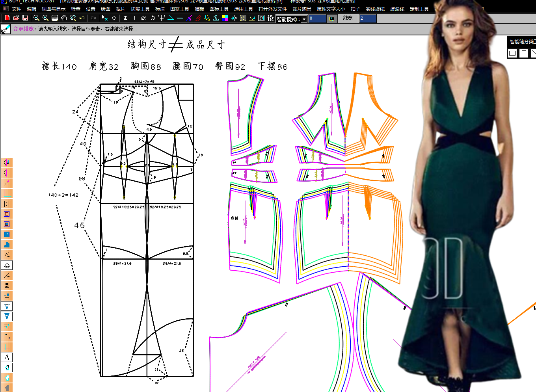Click the Zoom out magnifier icon
The width and height of the screenshot is (536, 392).
[36, 18]
